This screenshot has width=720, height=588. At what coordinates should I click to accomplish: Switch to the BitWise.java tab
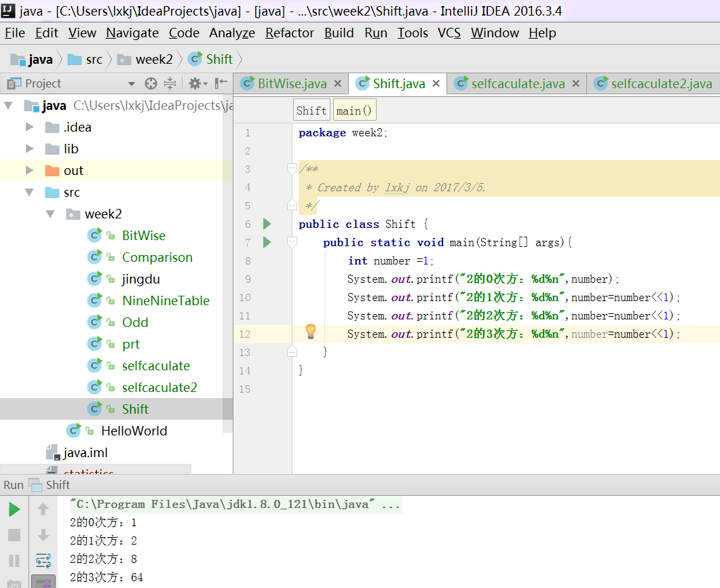[292, 83]
